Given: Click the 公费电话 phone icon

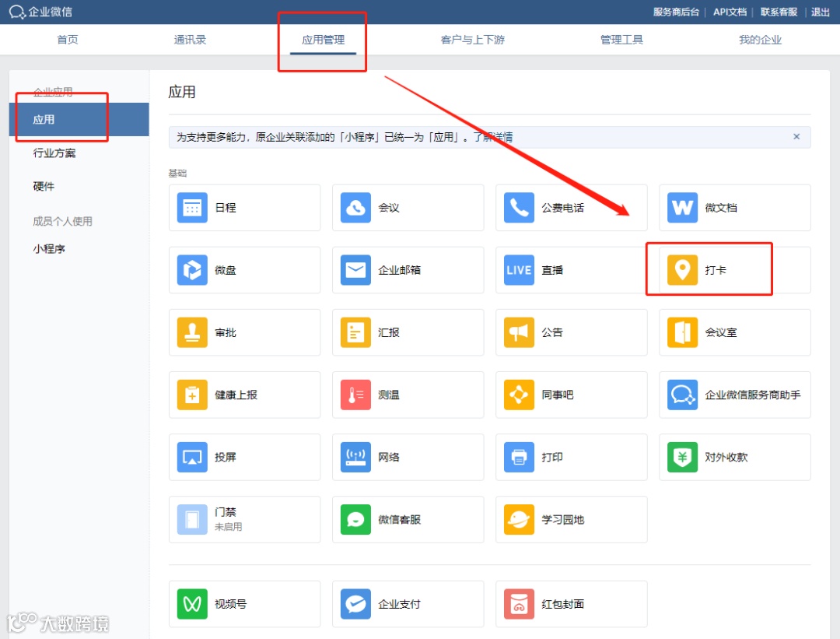Looking at the screenshot, I should coord(519,208).
